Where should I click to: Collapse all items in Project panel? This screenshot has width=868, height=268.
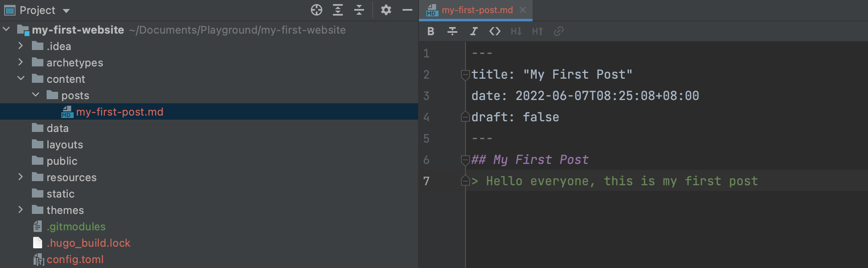coord(359,10)
